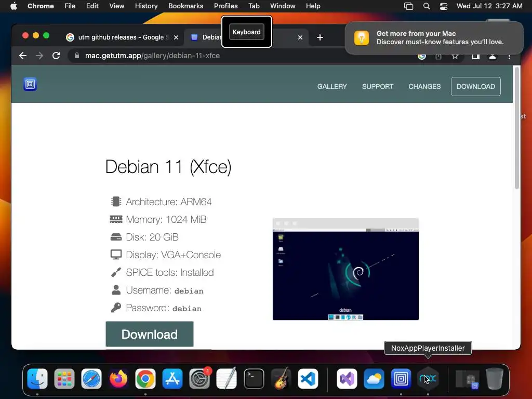The image size is (532, 399).
Task: Click the Architecture: ARM64 line
Action: [161, 202]
